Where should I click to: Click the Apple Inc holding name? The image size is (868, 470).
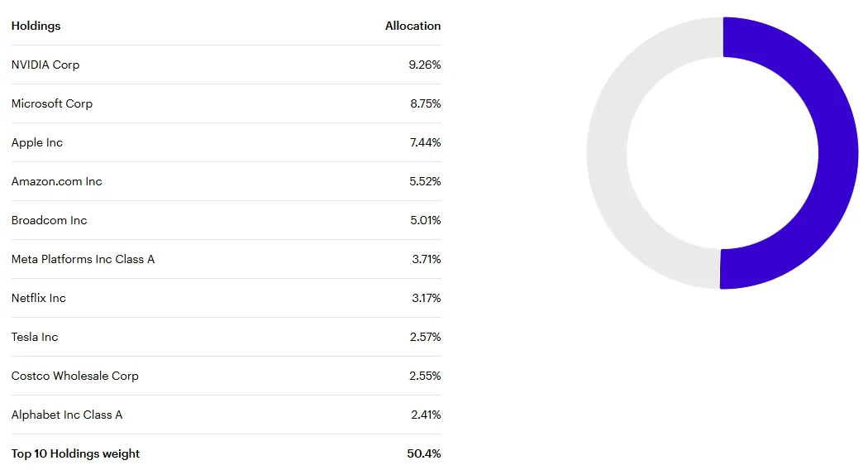click(x=37, y=142)
